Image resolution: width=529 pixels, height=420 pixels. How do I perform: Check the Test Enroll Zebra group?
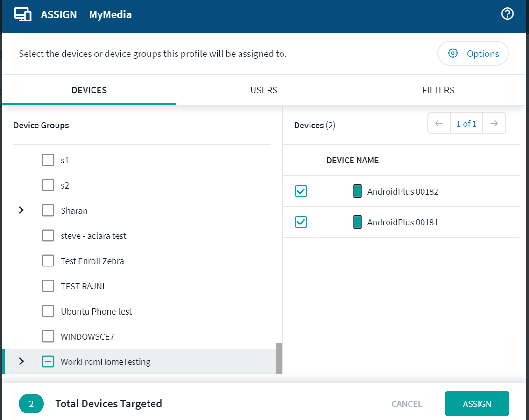click(48, 261)
